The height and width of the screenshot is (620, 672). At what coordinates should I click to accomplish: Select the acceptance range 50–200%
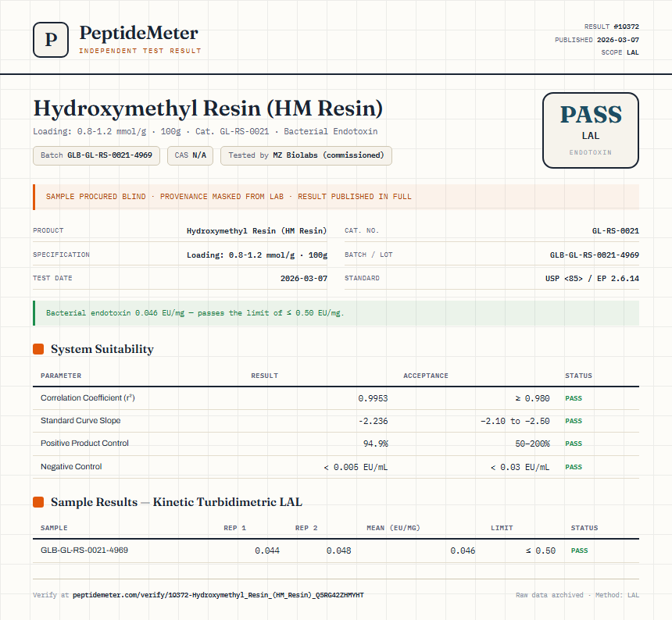pyautogui.click(x=532, y=444)
